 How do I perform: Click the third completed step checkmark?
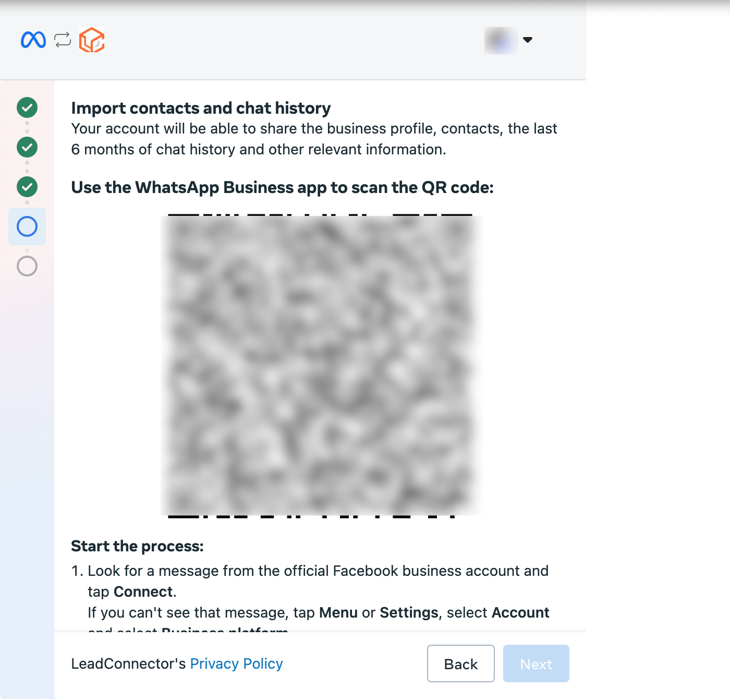point(27,187)
